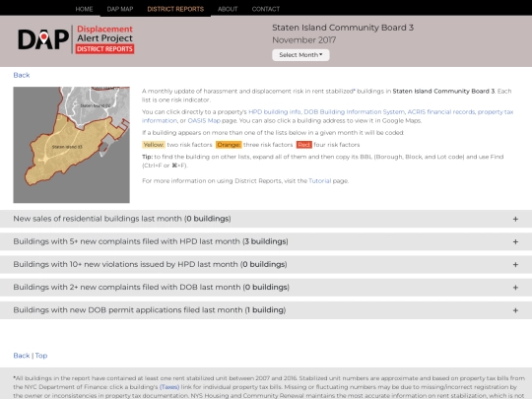532x399 pixels.
Task: Click the Orange risk factor label
Action: click(x=229, y=145)
